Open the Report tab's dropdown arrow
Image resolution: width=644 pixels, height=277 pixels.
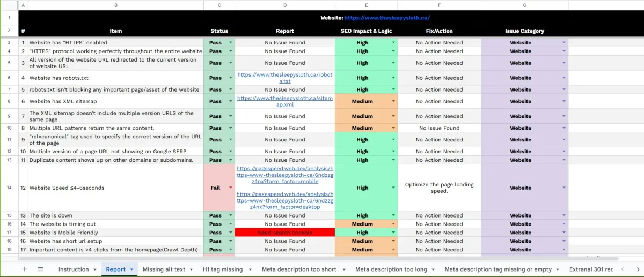(131, 269)
